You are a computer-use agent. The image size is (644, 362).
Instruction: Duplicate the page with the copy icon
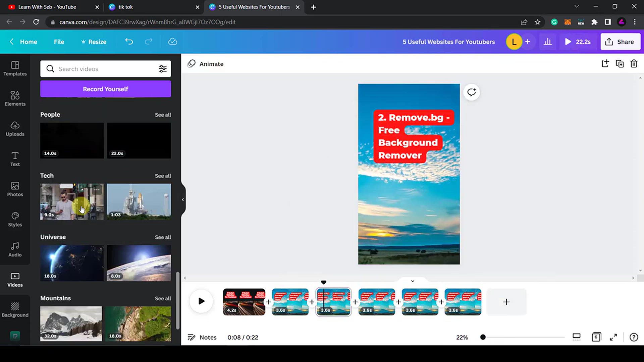[x=620, y=64]
